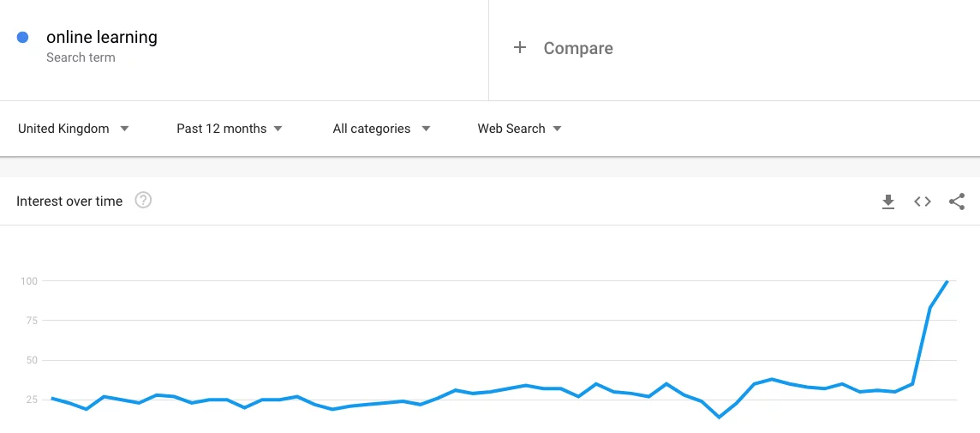Click the share icon for the chart
980x433 pixels.
957,201
